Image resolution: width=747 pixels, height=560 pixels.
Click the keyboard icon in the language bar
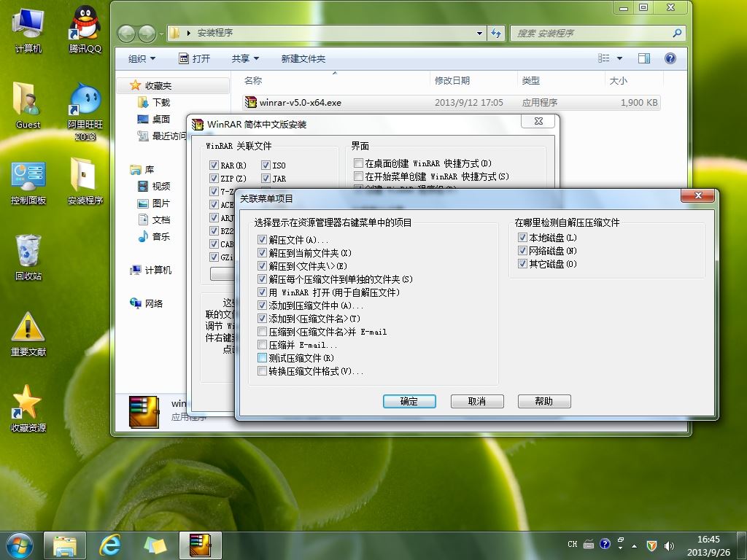click(x=589, y=544)
